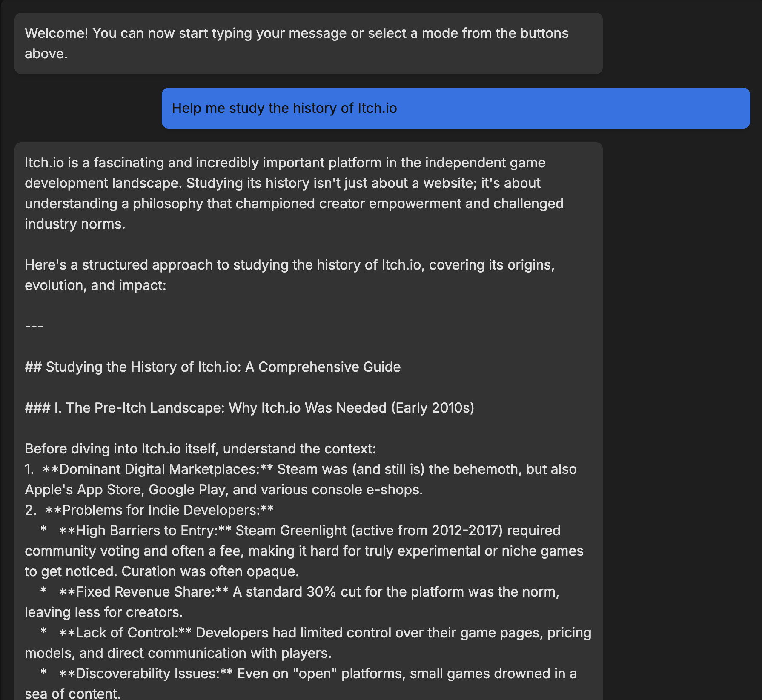The image size is (762, 700).
Task: Click the line 'evolution, and impact:'
Action: coord(95,285)
